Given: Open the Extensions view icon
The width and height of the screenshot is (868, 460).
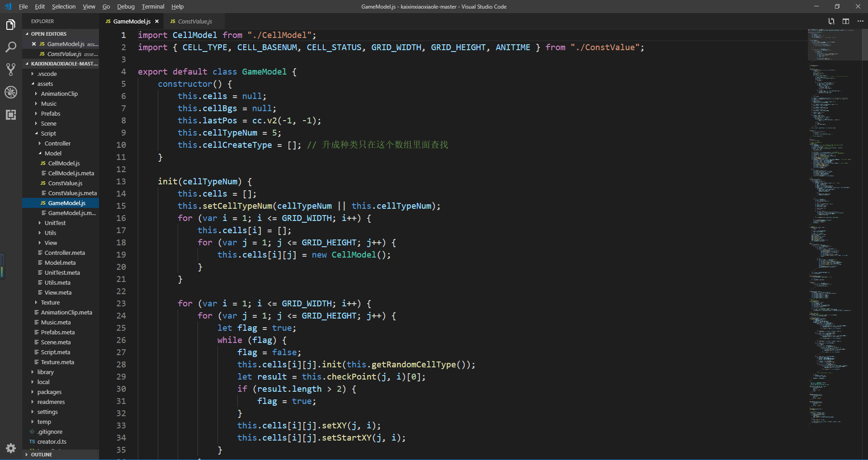Looking at the screenshot, I should coord(11,115).
